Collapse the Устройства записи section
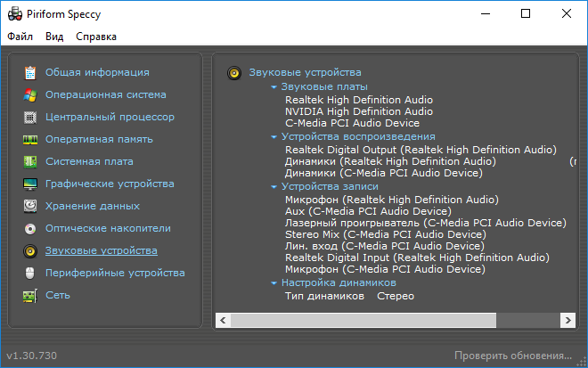The image size is (588, 368). point(274,187)
